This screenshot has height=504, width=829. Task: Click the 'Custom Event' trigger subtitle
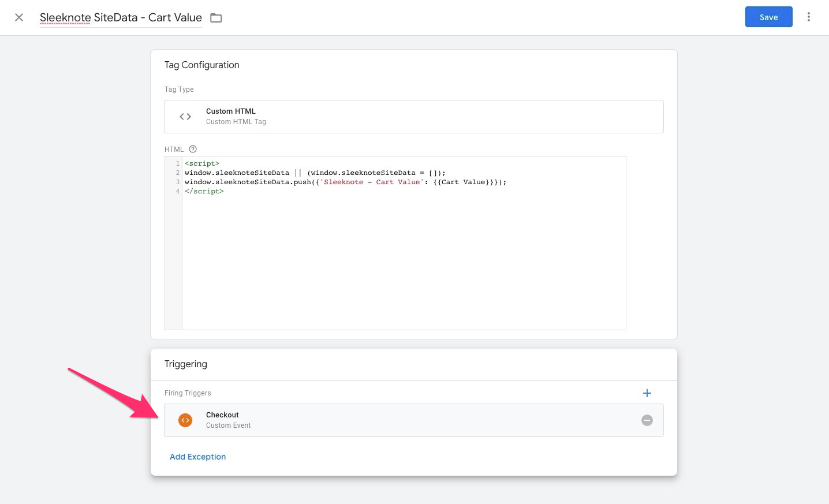click(229, 425)
